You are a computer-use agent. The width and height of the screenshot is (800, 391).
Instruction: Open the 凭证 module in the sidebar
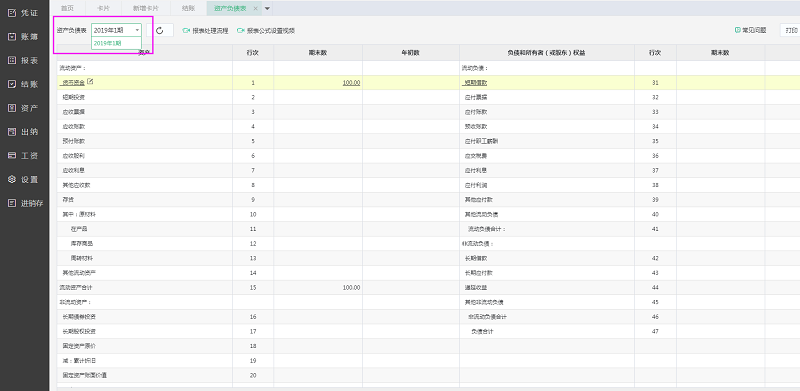click(24, 13)
